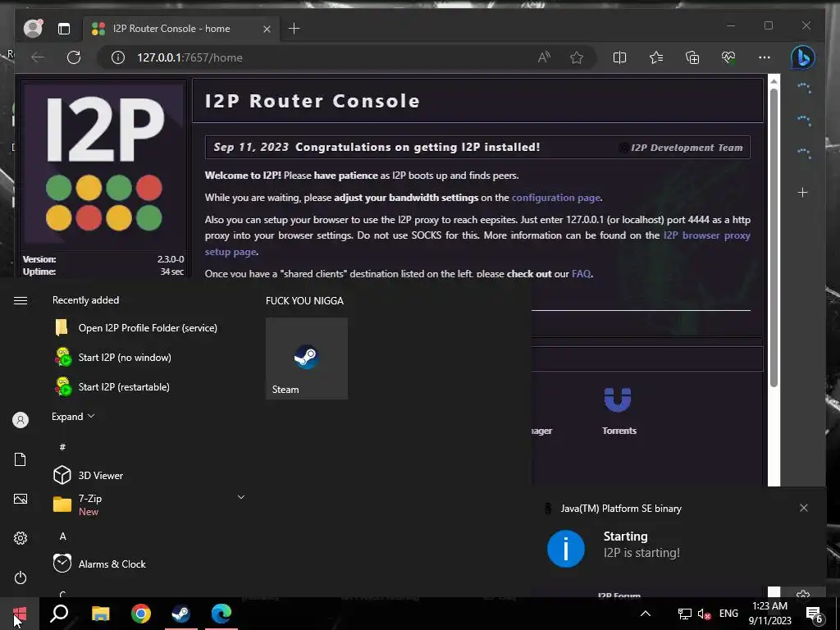Expand Start menu hamburger navigation
The height and width of the screenshot is (630, 840).
coord(21,300)
